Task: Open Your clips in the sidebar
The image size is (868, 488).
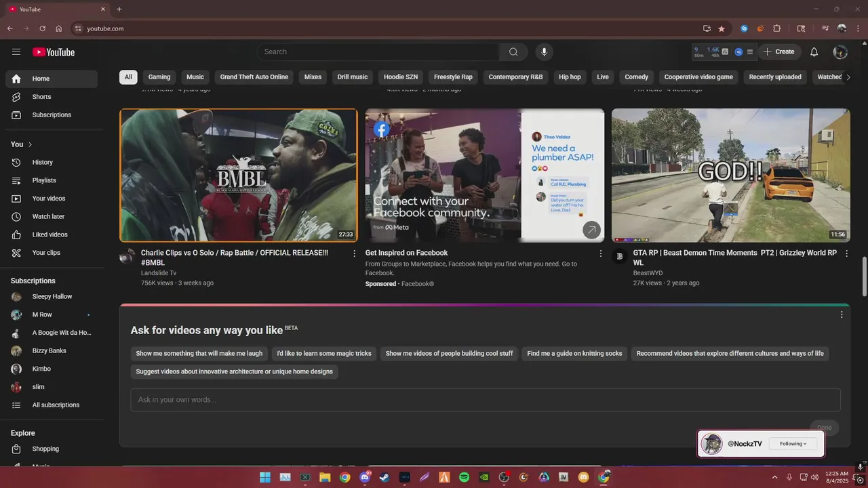Action: click(52, 253)
